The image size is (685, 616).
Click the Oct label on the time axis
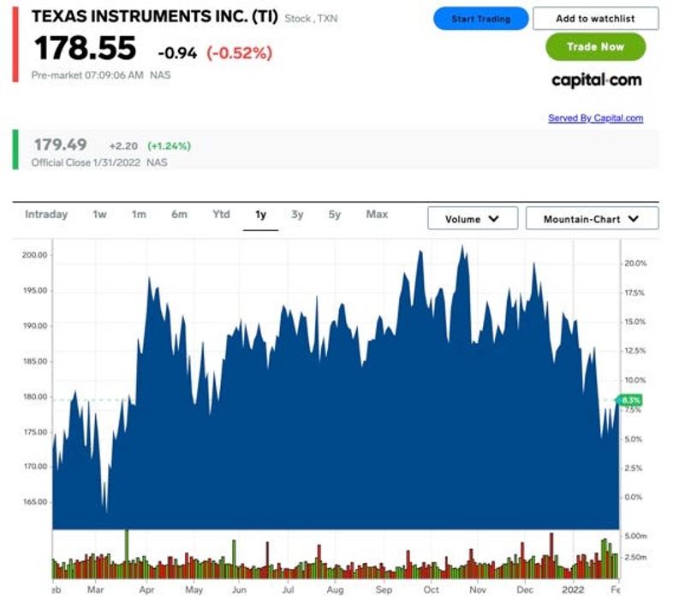point(432,589)
